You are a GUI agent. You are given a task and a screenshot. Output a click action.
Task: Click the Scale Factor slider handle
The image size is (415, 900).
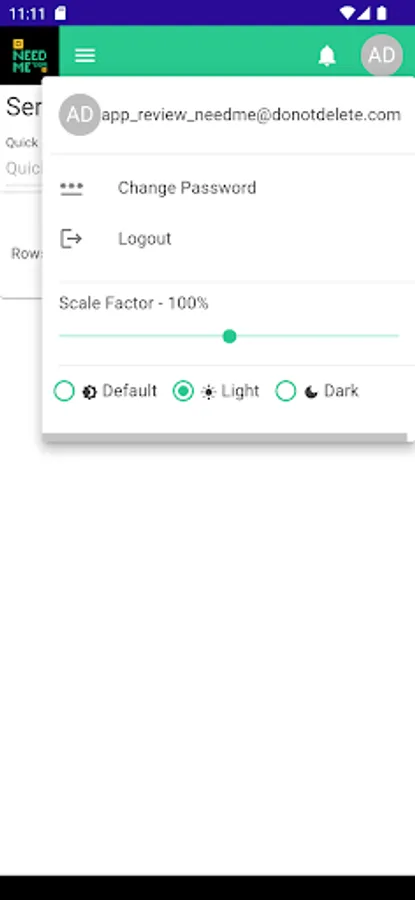coord(230,336)
